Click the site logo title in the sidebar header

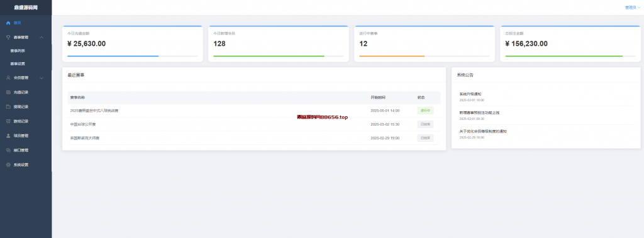tap(26, 8)
